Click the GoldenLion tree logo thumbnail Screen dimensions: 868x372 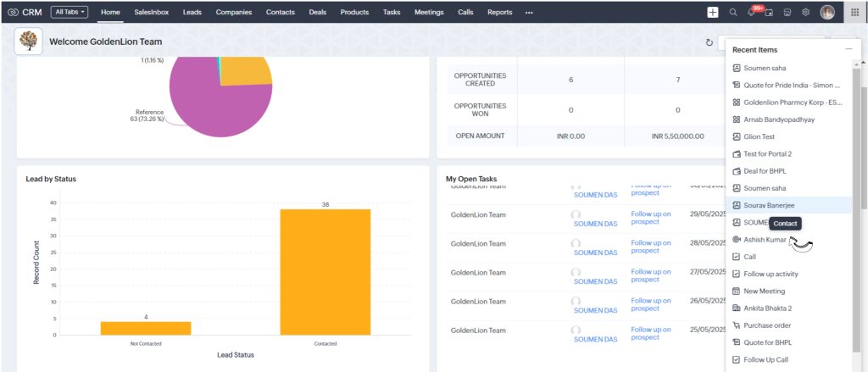point(28,42)
